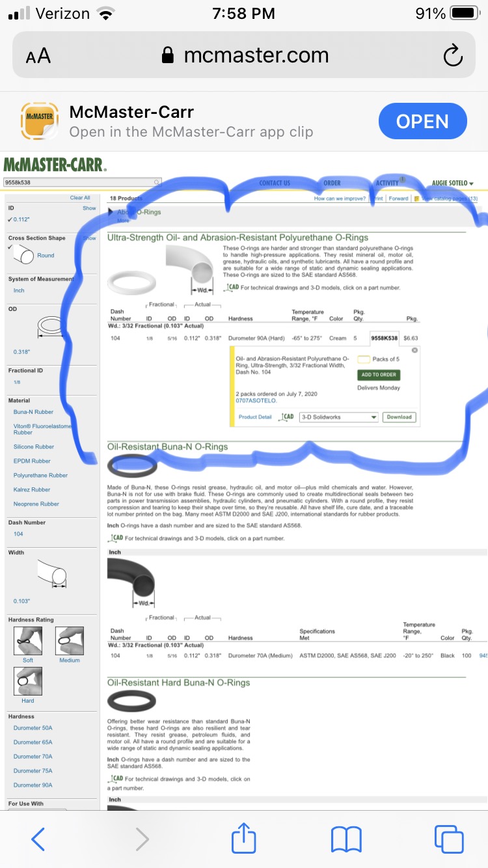Close the 9558K538 order popup

tap(415, 350)
